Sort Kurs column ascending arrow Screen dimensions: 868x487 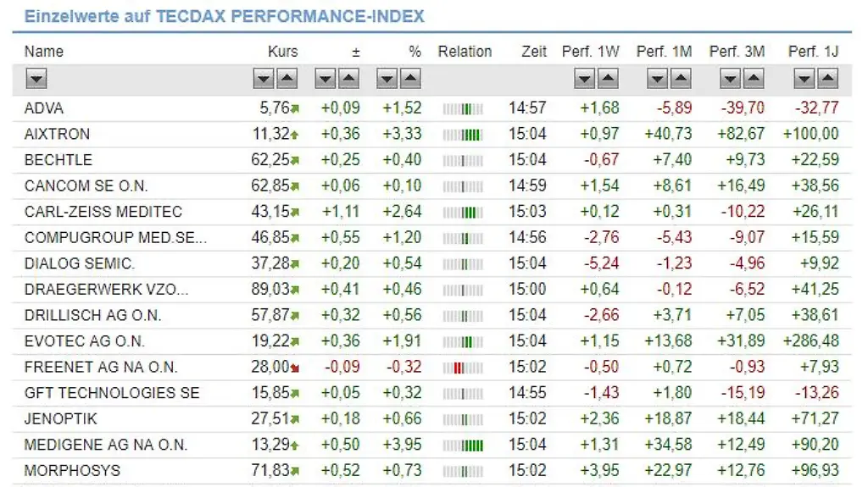287,80
